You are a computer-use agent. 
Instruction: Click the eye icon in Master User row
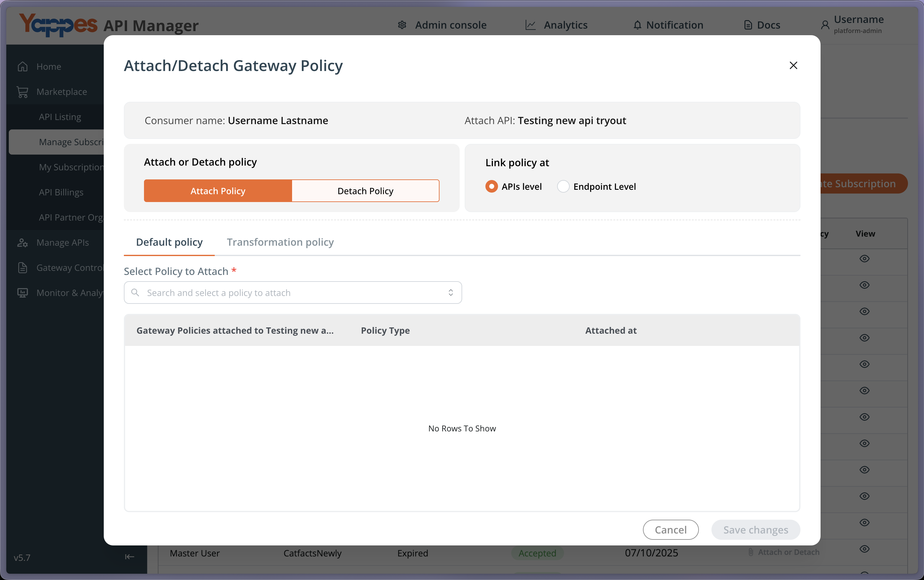pos(864,549)
